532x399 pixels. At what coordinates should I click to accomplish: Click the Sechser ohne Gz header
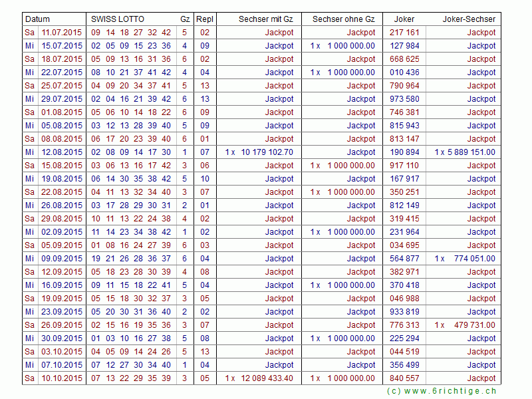(343, 19)
